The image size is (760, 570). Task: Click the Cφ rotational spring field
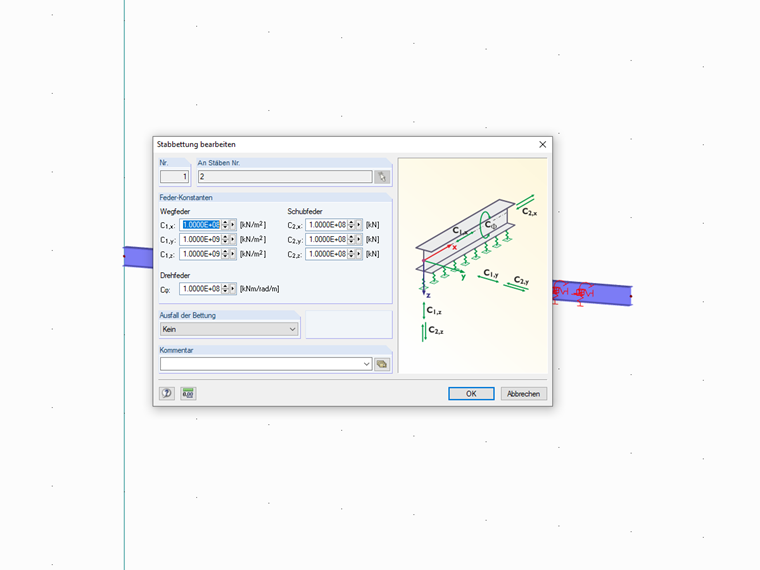201,289
